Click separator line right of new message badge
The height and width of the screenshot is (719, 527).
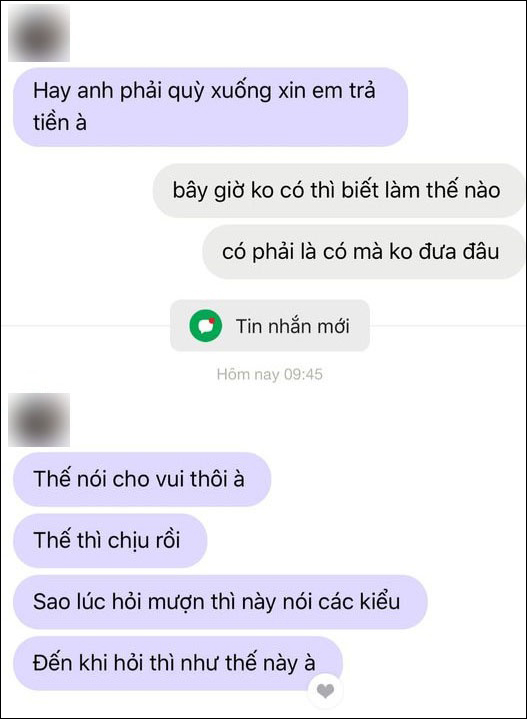point(447,326)
